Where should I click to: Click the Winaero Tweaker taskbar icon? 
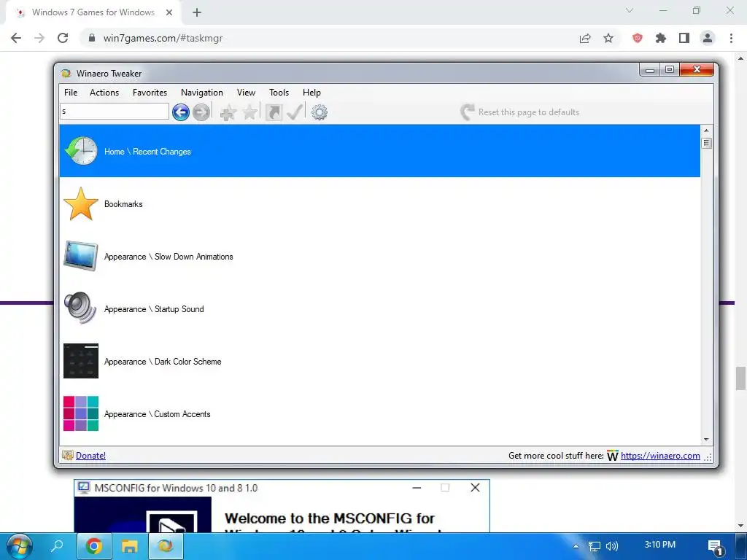pyautogui.click(x=166, y=545)
